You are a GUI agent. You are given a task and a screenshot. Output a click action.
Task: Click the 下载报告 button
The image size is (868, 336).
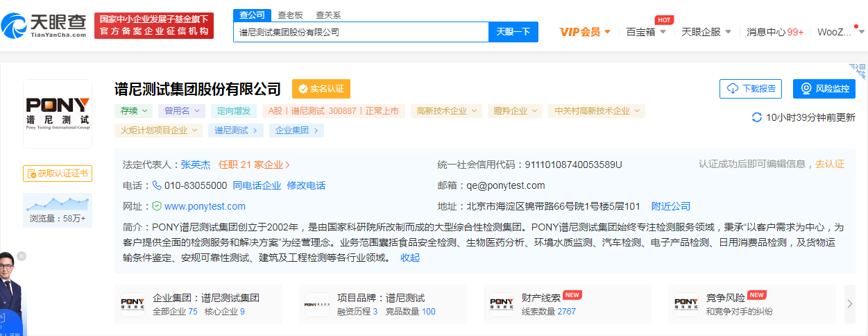(x=751, y=89)
